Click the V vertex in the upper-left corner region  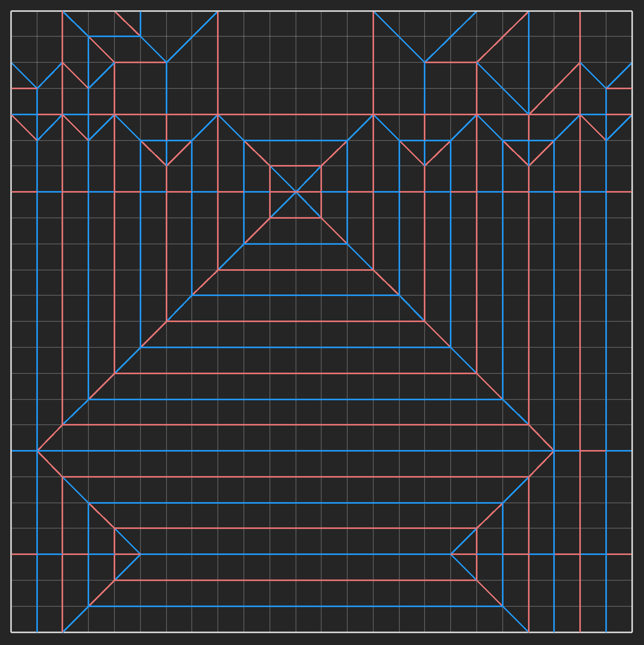click(x=38, y=88)
